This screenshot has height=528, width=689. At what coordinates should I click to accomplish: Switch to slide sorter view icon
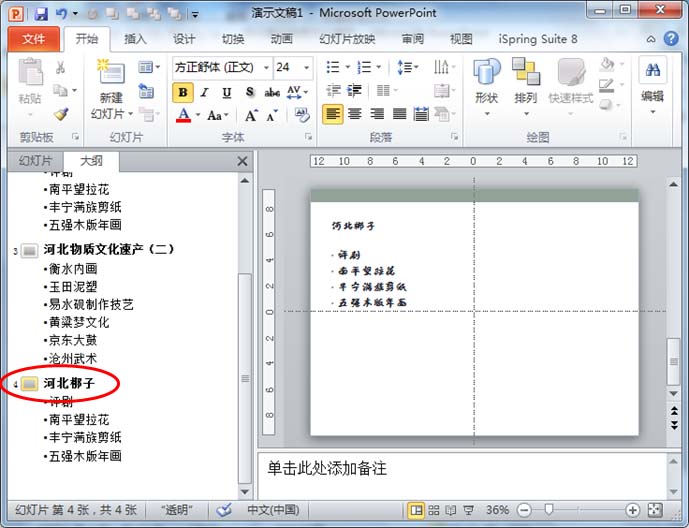tap(436, 510)
